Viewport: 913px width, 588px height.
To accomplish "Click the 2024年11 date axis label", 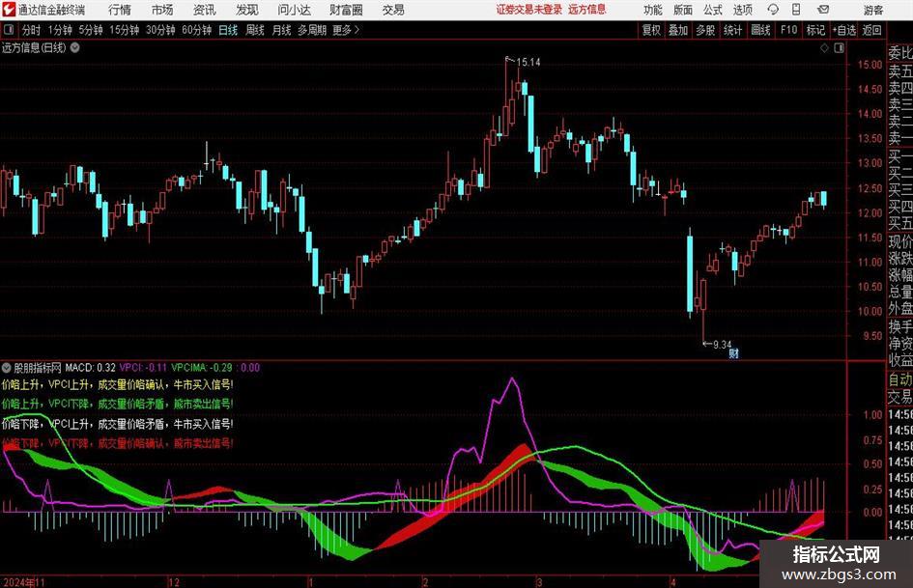I will tap(24, 582).
